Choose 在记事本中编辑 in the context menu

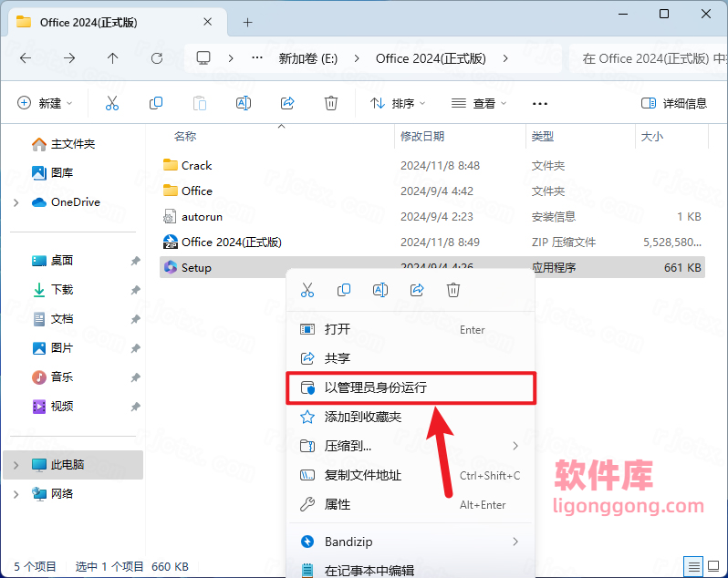point(411,570)
